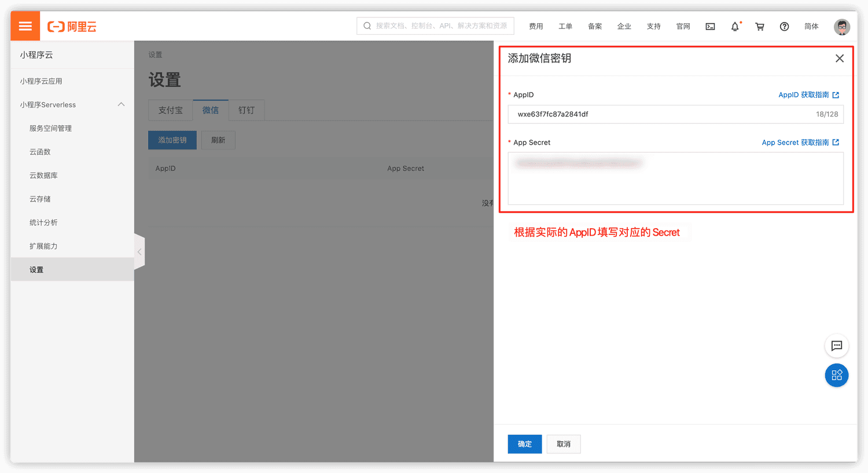Image resolution: width=868 pixels, height=473 pixels.
Task: Open 备案 in the top navigation
Action: coord(595,27)
